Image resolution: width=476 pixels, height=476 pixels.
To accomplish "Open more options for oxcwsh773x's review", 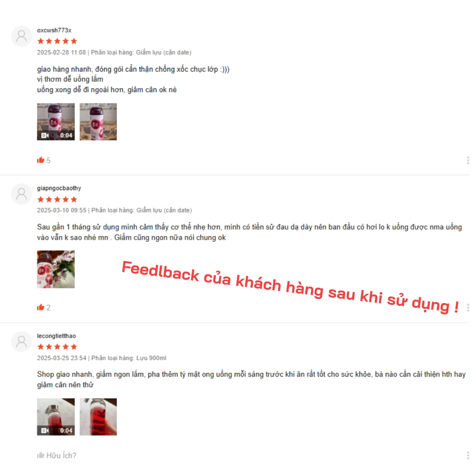I will [468, 160].
